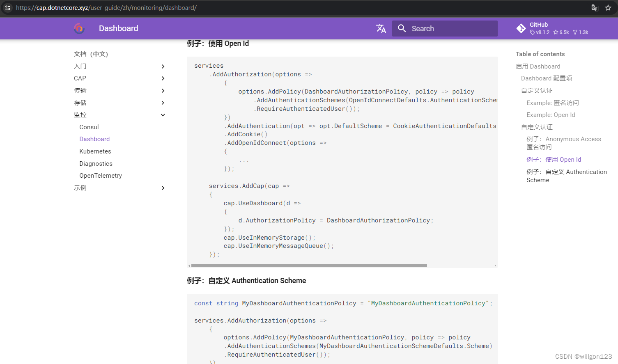Viewport: 618px width, 364px height.
Task: Open the Consul page in sidebar
Action: 89,127
